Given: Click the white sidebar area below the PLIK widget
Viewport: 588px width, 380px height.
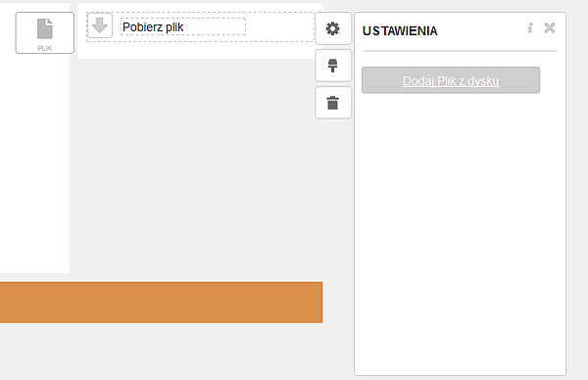Looking at the screenshot, I should point(34,163).
